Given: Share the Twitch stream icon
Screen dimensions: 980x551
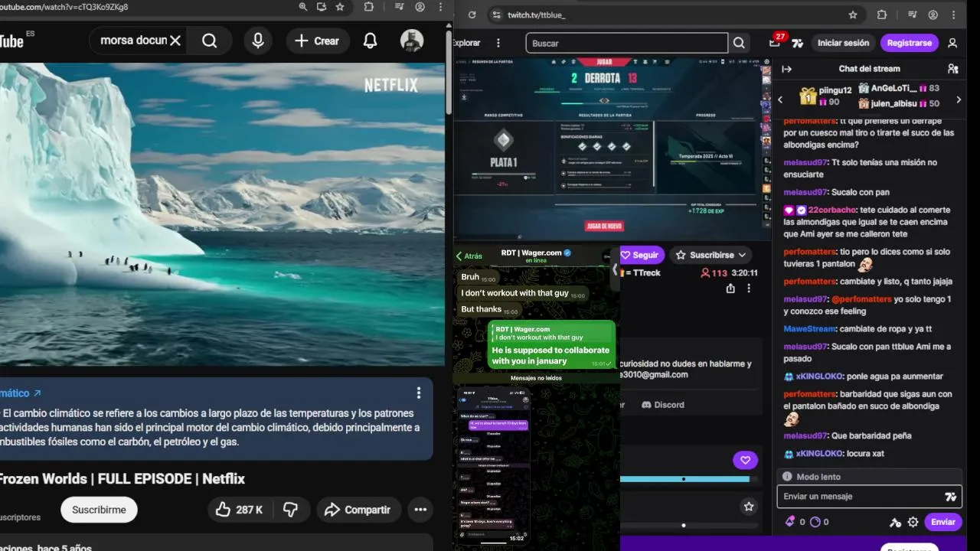Looking at the screenshot, I should 730,289.
